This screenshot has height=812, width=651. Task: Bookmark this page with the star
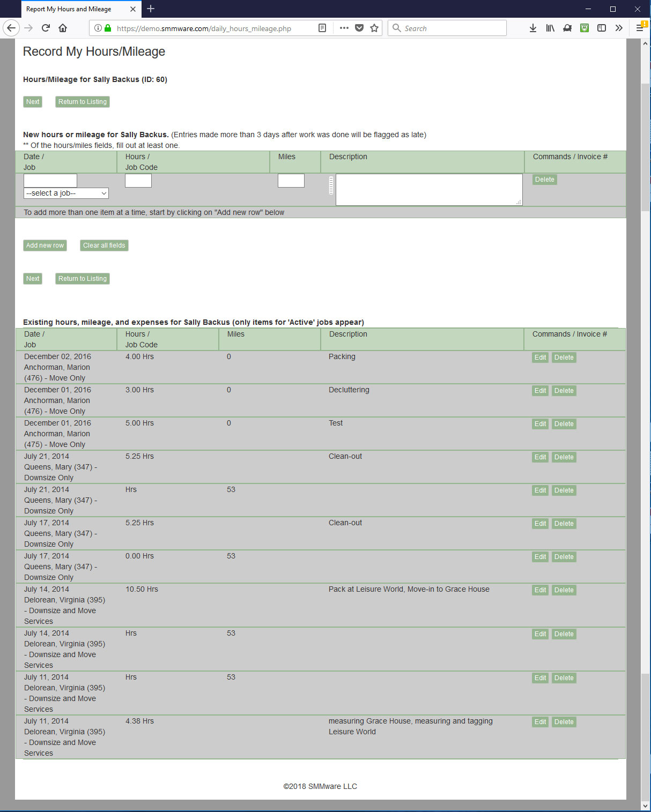[374, 28]
